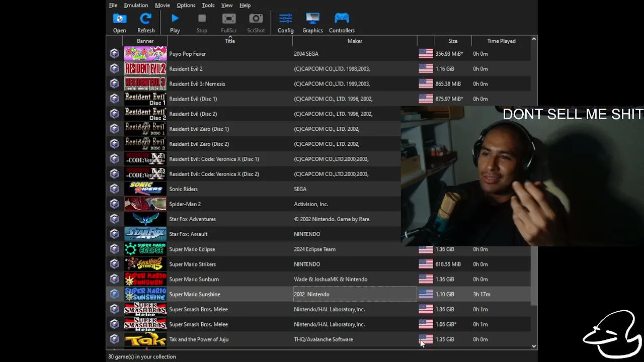Select the Puyo Pop Fever banner image
This screenshot has width=644, height=362.
click(x=145, y=54)
